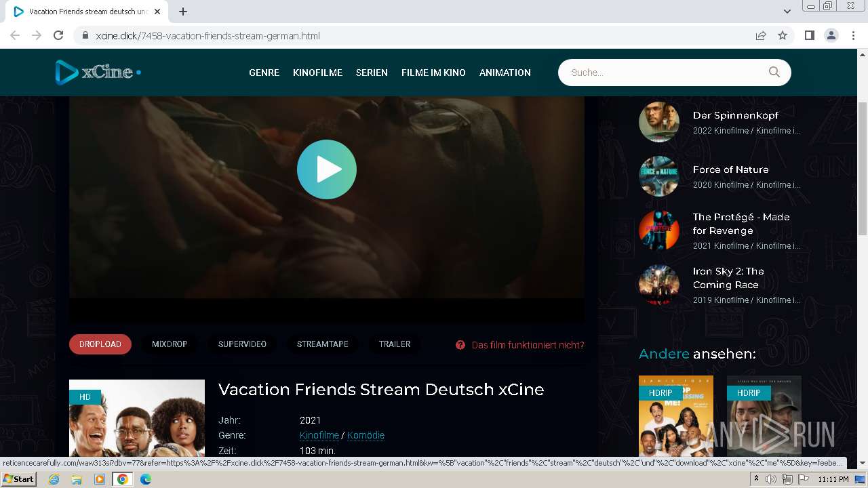Screen dimensions: 868x488
Task: Open the xCine logo homepage
Action: tap(98, 72)
